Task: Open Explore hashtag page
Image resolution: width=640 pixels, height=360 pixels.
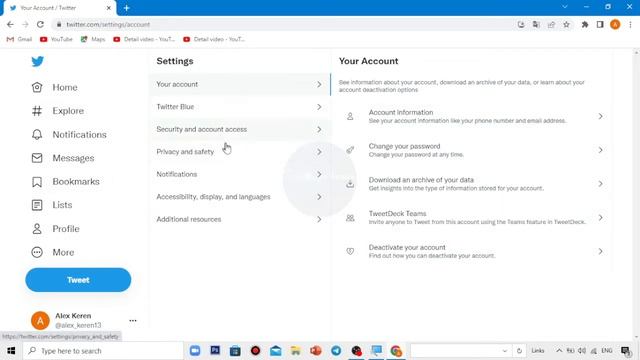Action: [58, 111]
